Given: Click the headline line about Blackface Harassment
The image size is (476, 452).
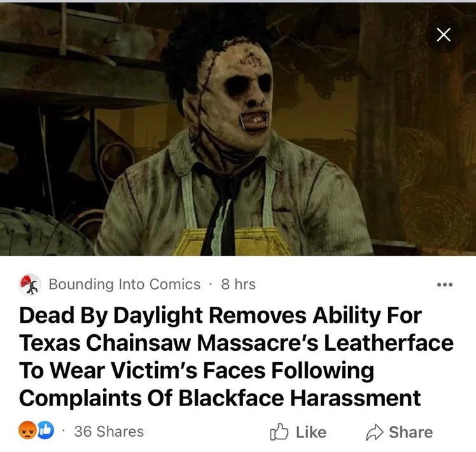Looking at the screenshot, I should (x=220, y=398).
